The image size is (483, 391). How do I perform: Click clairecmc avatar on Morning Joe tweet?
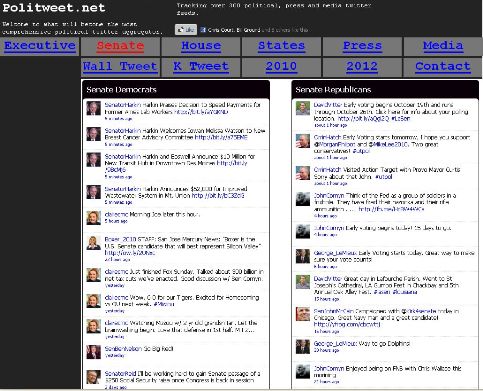point(93,218)
